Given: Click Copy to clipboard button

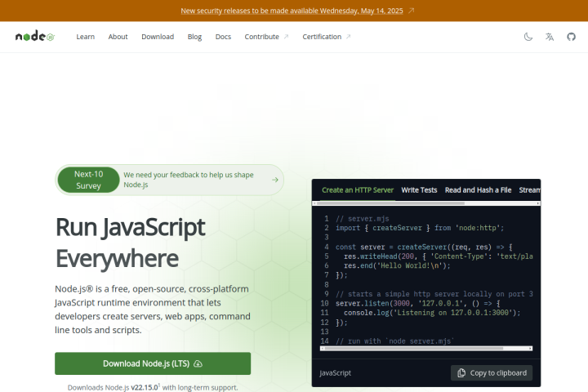Looking at the screenshot, I should [x=492, y=373].
